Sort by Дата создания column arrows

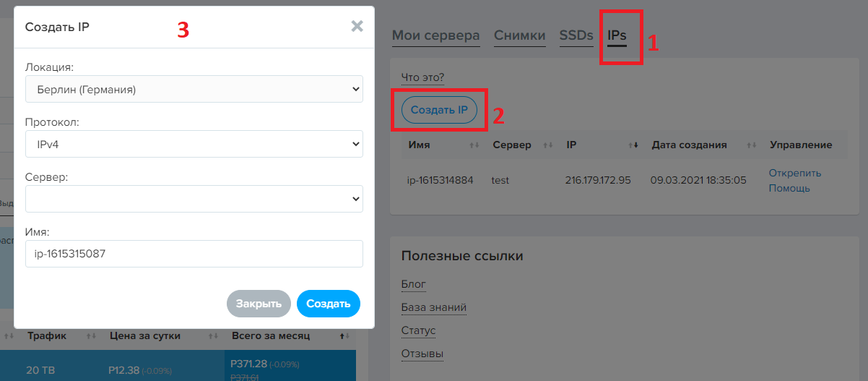point(752,145)
